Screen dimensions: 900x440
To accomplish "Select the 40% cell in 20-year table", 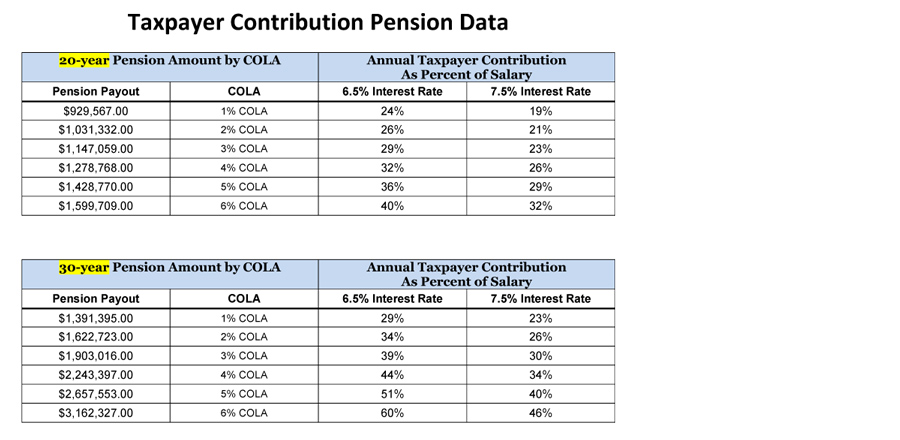I will (393, 206).
